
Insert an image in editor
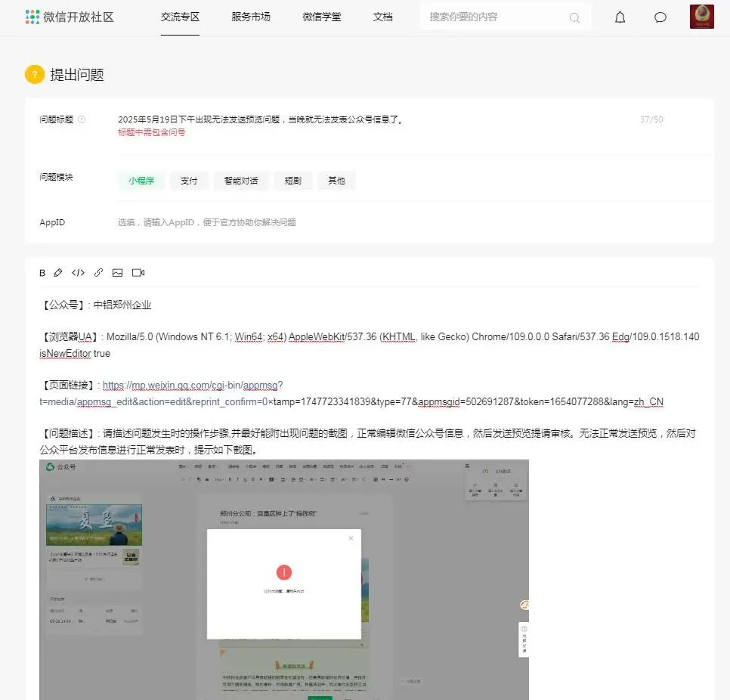(x=118, y=273)
